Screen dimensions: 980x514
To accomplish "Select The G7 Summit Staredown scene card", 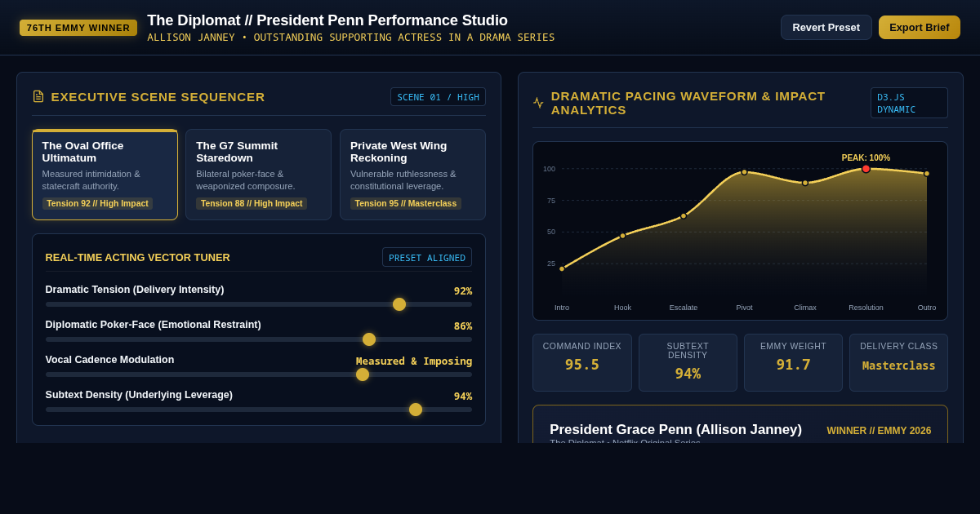I will point(259,175).
